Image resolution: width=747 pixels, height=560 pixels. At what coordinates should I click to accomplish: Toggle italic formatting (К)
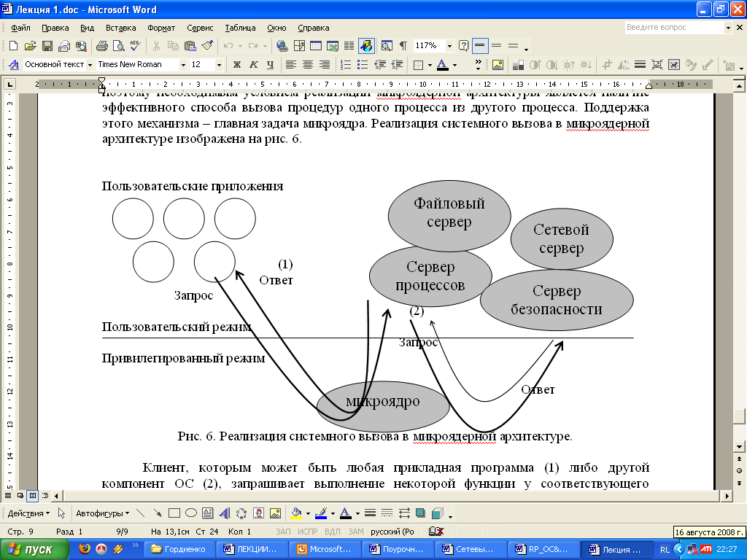coord(253,64)
